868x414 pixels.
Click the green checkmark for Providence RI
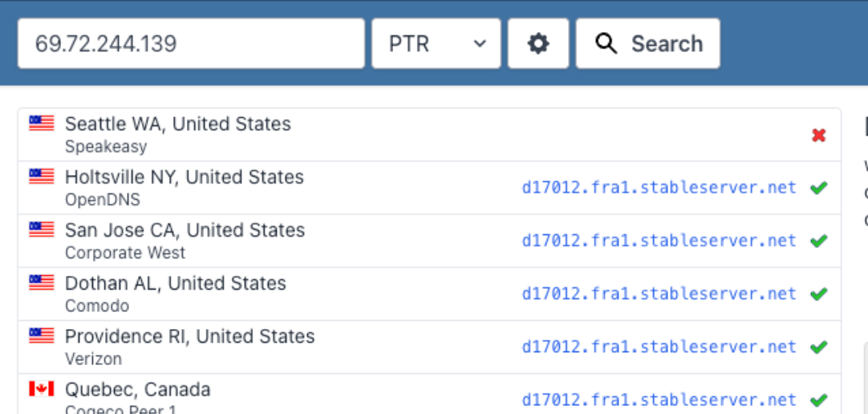818,347
